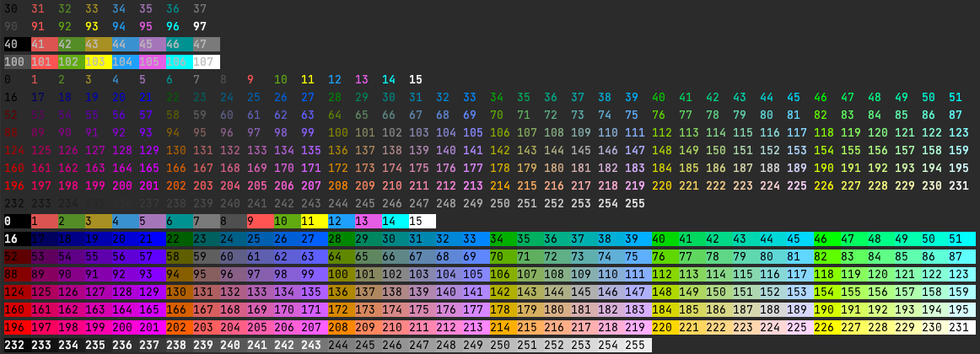The width and height of the screenshot is (980, 354).
Task: Select the bright red foreground text 196
Action: coord(13,185)
